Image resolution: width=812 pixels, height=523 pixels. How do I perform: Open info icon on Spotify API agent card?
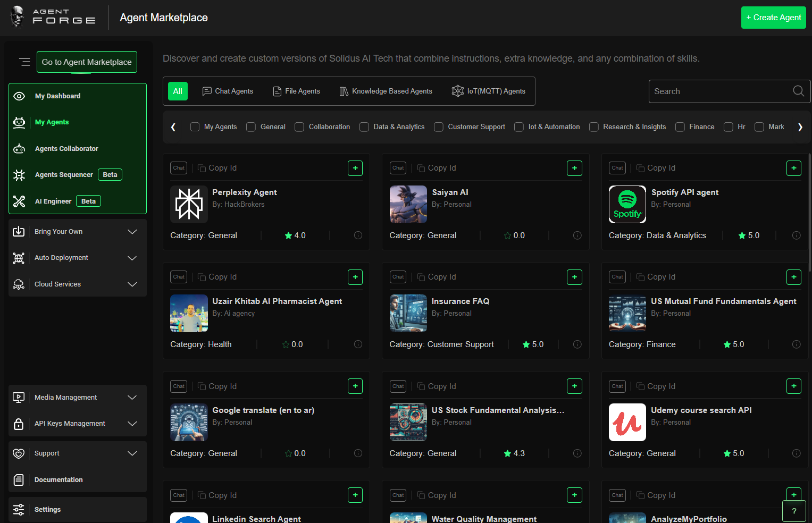pos(797,235)
